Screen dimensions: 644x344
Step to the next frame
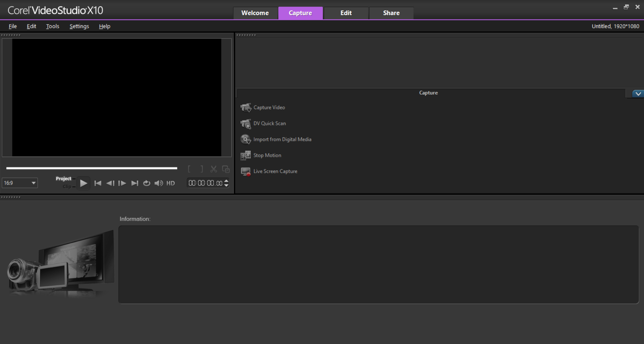pyautogui.click(x=122, y=183)
